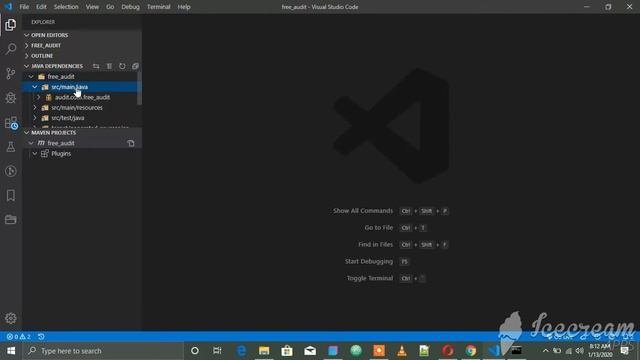Open the Selection menu
Viewport: 640px width, 360px height.
(x=66, y=7)
